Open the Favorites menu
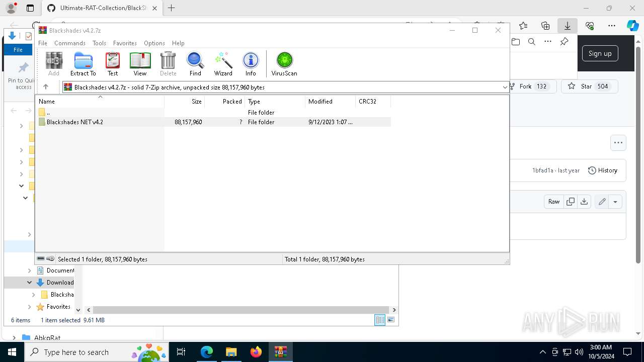Image resolution: width=644 pixels, height=362 pixels. [x=125, y=43]
